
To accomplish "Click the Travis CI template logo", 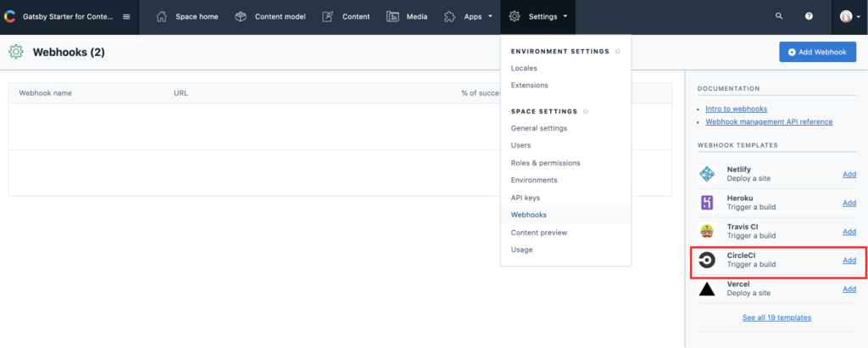I will (707, 232).
